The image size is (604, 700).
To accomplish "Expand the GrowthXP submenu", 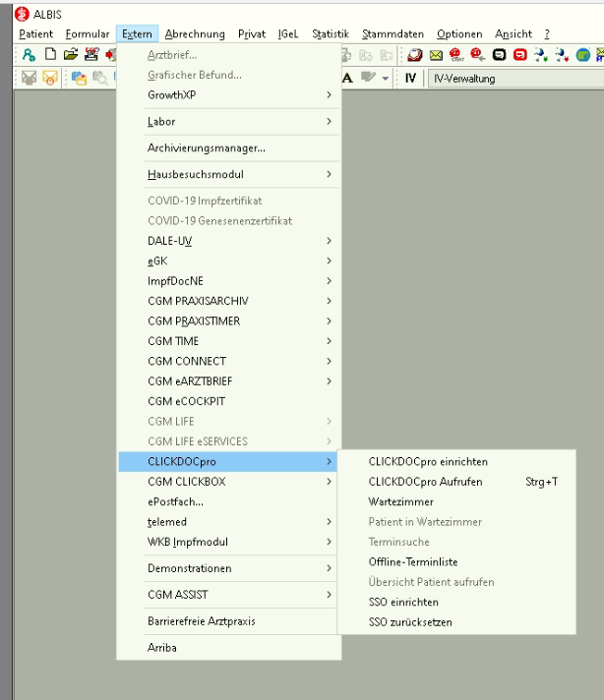I will pos(229,94).
